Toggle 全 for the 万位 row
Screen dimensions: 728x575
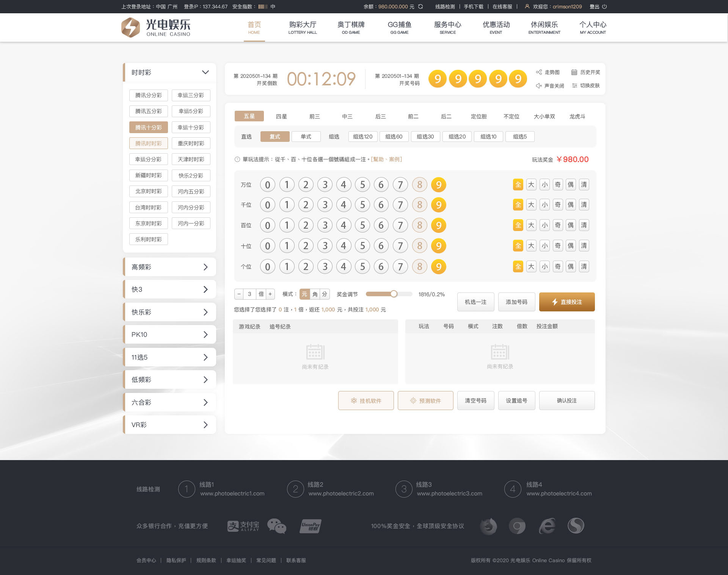click(518, 185)
